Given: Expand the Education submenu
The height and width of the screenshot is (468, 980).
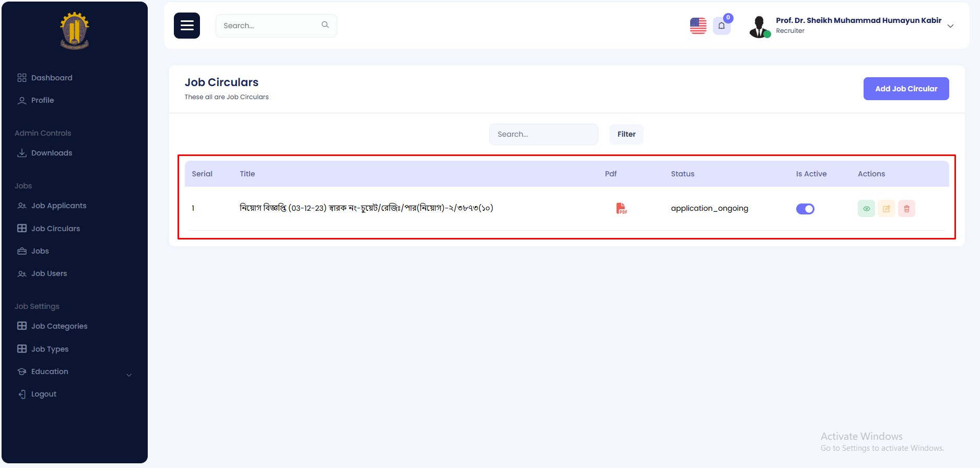Looking at the screenshot, I should [x=128, y=375].
